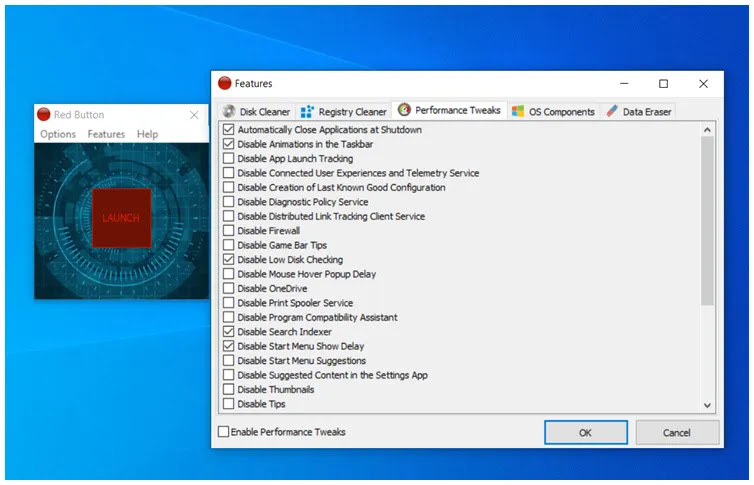Uncheck Disable Animations in the Taskbar

click(229, 144)
